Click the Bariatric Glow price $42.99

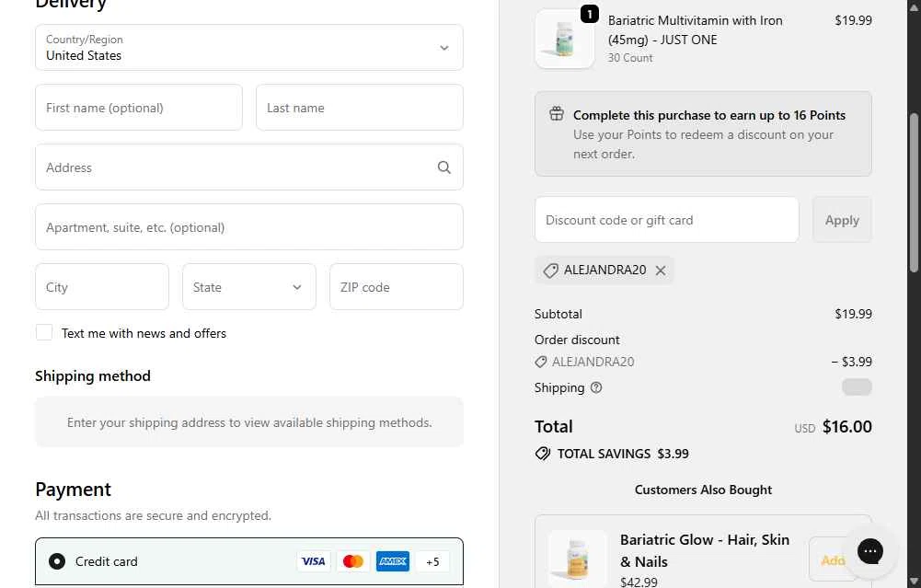pyautogui.click(x=639, y=582)
